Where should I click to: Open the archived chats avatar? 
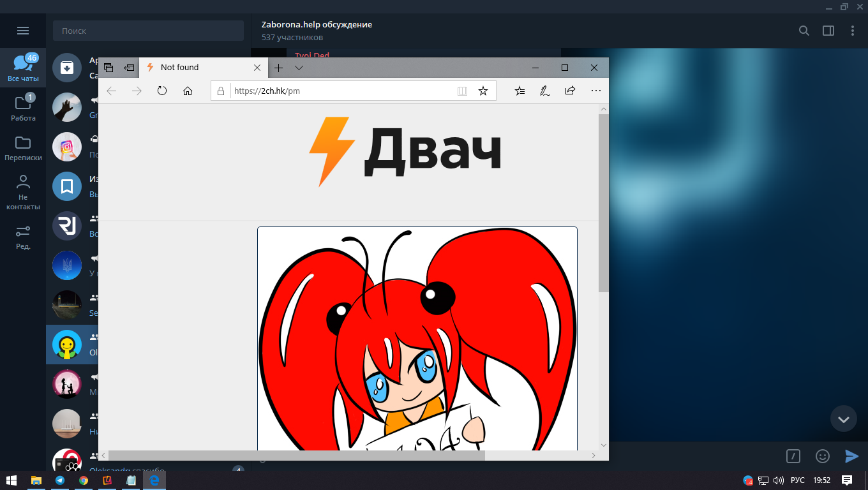point(67,67)
